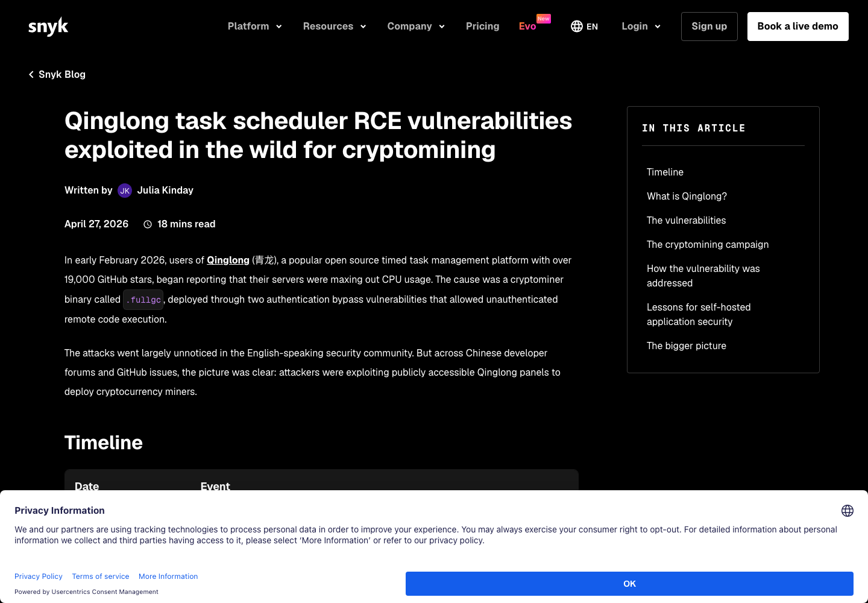868x603 pixels.
Task: Accept privacy notice with OK
Action: [629, 584]
